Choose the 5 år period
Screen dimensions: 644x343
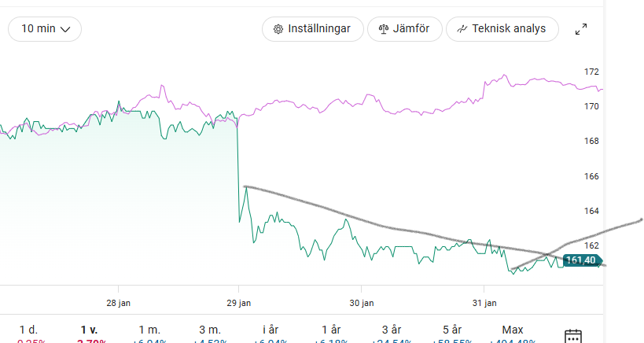(452, 330)
